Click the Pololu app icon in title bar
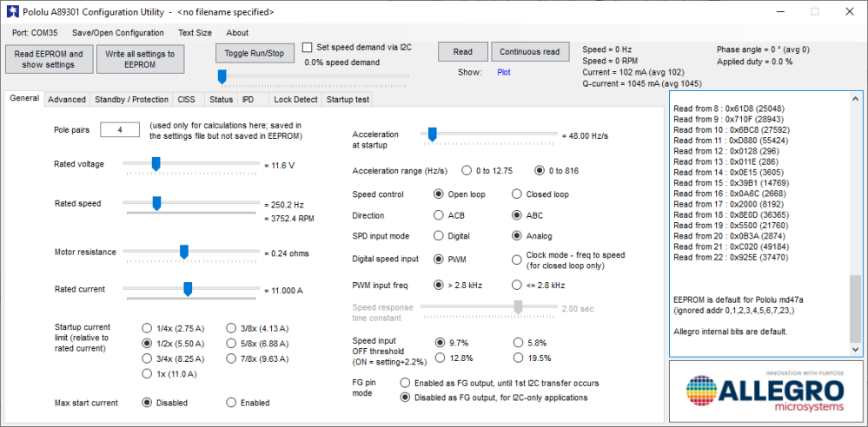The image size is (868, 427). tap(11, 12)
